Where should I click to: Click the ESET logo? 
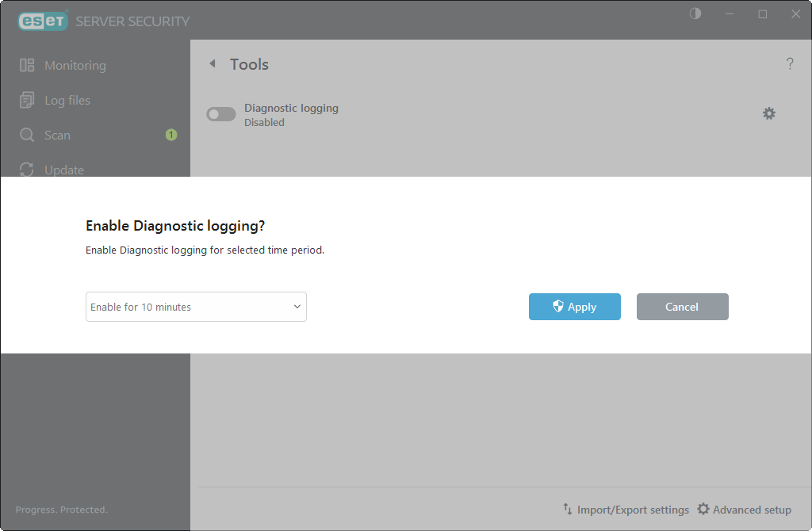pos(43,21)
